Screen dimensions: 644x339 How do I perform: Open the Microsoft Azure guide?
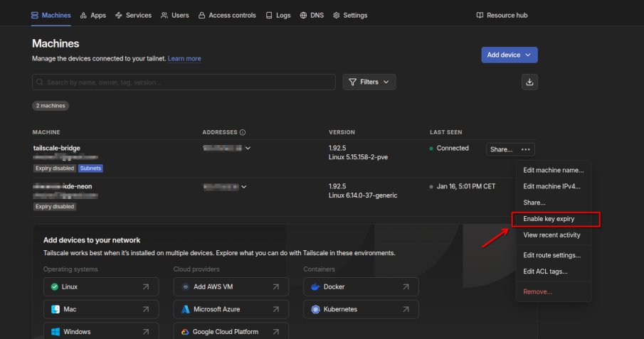(231, 309)
